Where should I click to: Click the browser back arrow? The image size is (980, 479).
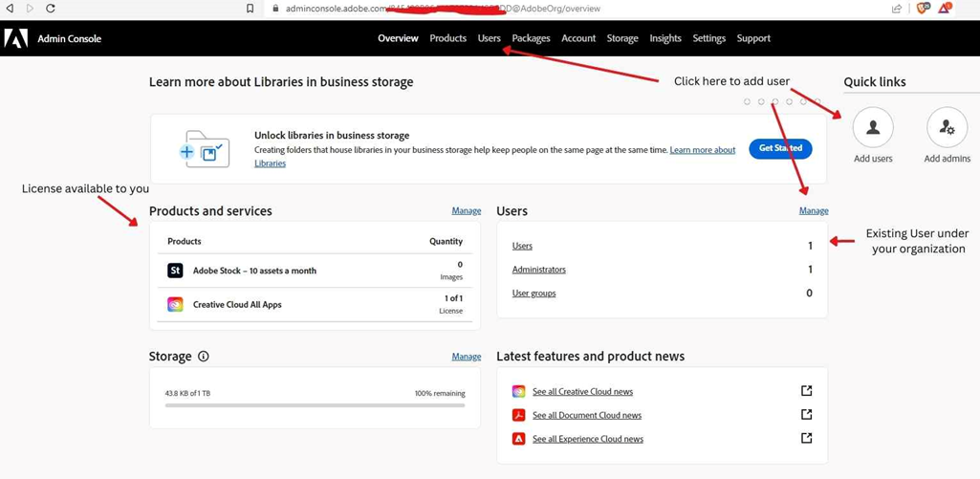coord(9,9)
